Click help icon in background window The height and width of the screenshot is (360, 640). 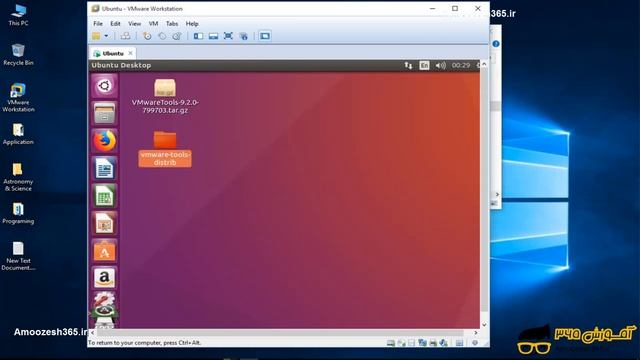496,44
